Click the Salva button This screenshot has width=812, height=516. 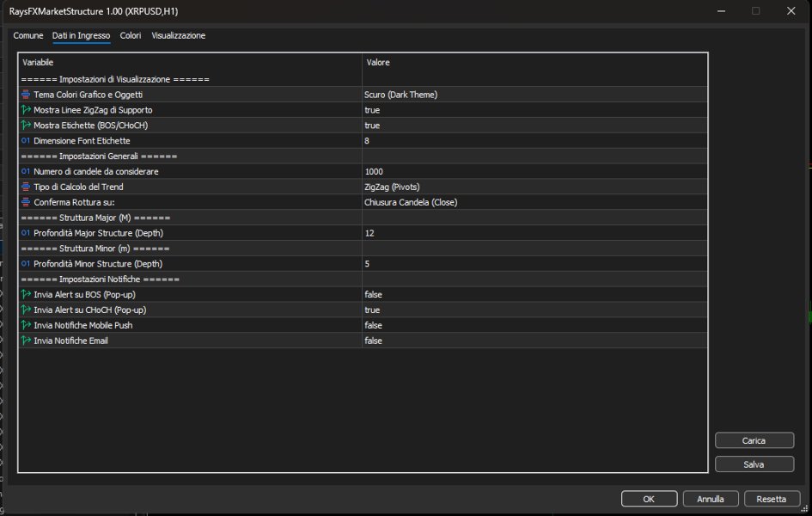(754, 464)
